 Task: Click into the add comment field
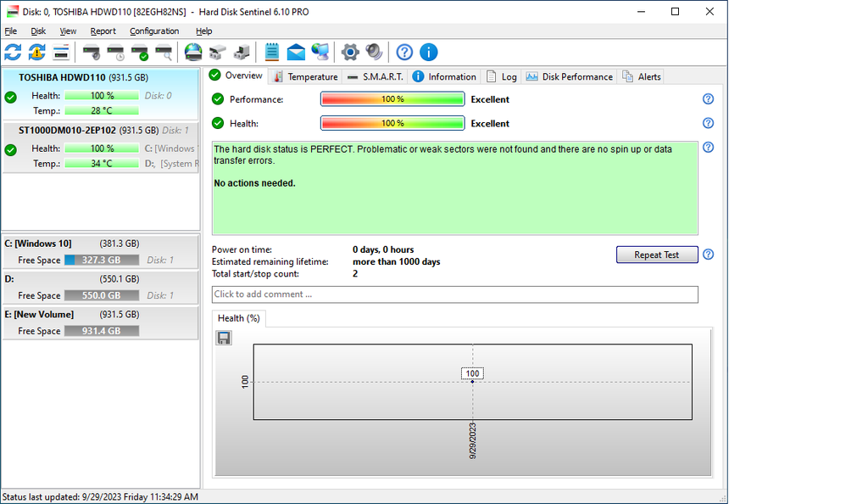pos(454,294)
